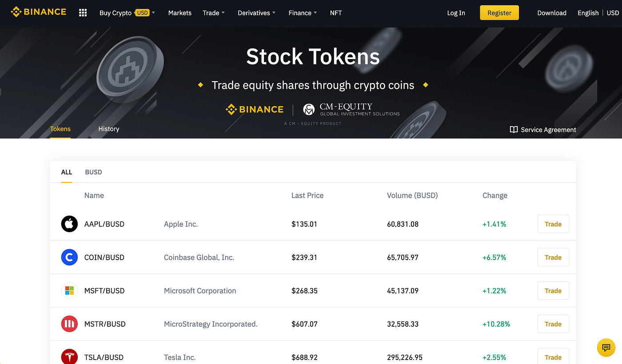622x364 pixels.
Task: Click the Tesla icon beside TSLA/BUSD
Action: [x=69, y=357]
